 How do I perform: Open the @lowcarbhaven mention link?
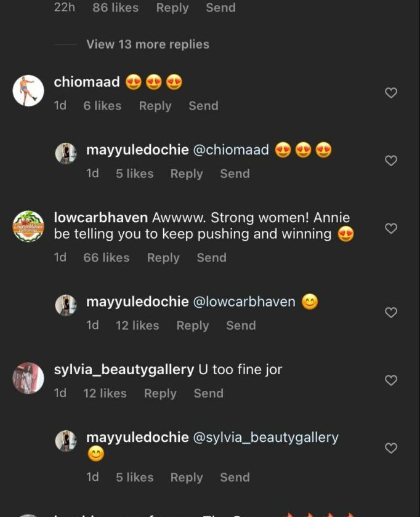pos(244,302)
